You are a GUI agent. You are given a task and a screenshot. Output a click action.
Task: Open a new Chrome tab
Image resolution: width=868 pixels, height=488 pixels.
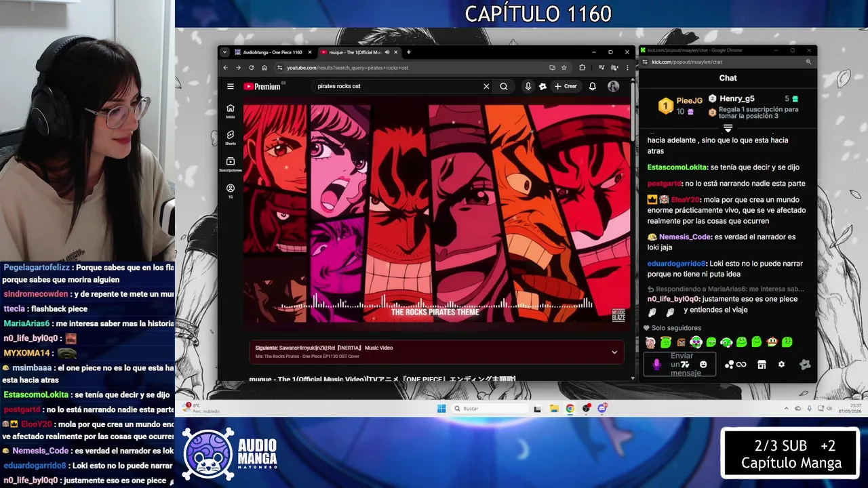408,52
